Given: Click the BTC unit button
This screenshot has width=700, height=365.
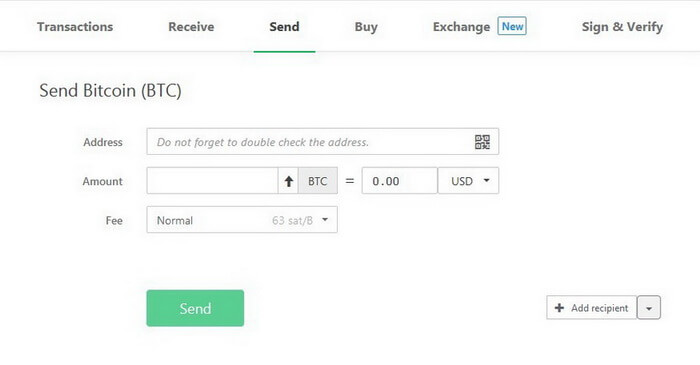Looking at the screenshot, I should 318,181.
